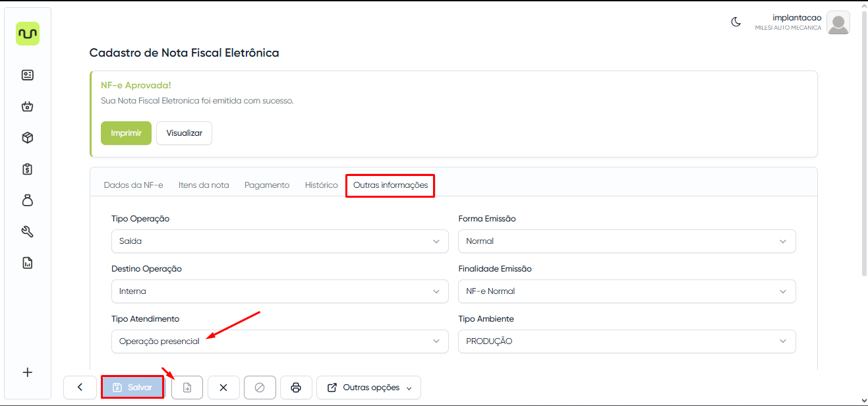
Task: Open the box package sidebar icon
Action: 28,138
